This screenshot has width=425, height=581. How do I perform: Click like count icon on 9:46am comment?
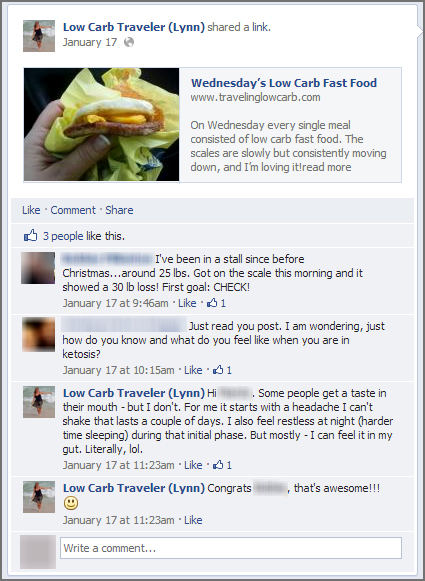click(x=212, y=303)
